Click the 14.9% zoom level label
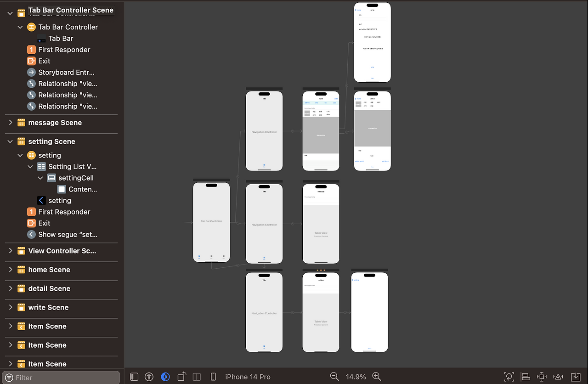 (356, 376)
